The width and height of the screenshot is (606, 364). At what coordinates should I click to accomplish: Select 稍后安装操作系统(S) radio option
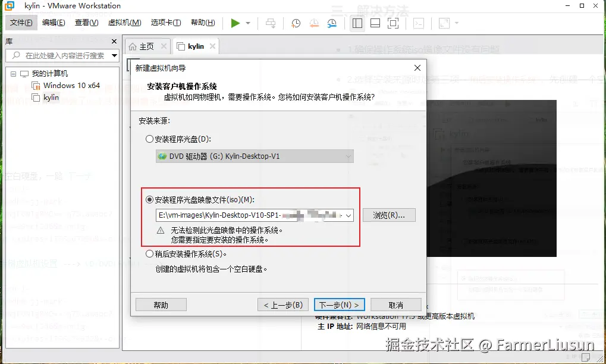point(150,254)
